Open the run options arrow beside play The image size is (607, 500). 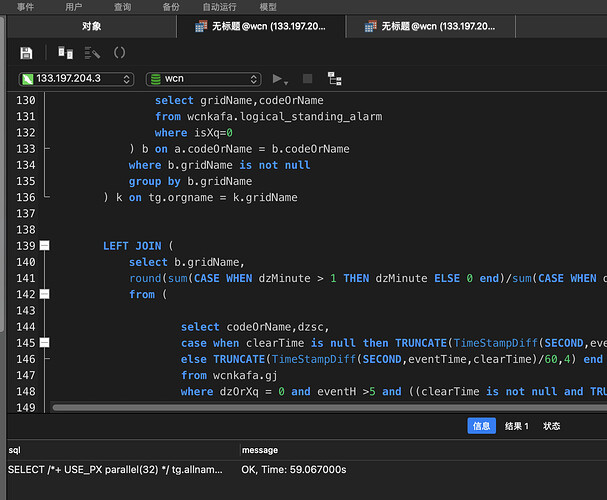coord(286,83)
